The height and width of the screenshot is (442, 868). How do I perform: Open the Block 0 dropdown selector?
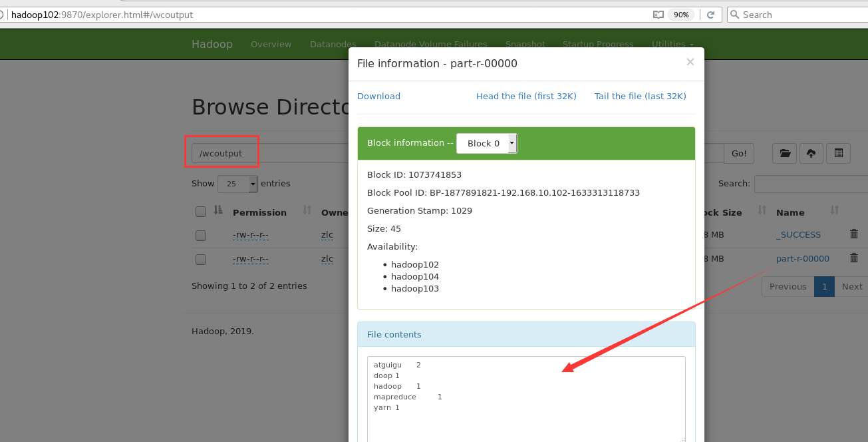coord(487,143)
